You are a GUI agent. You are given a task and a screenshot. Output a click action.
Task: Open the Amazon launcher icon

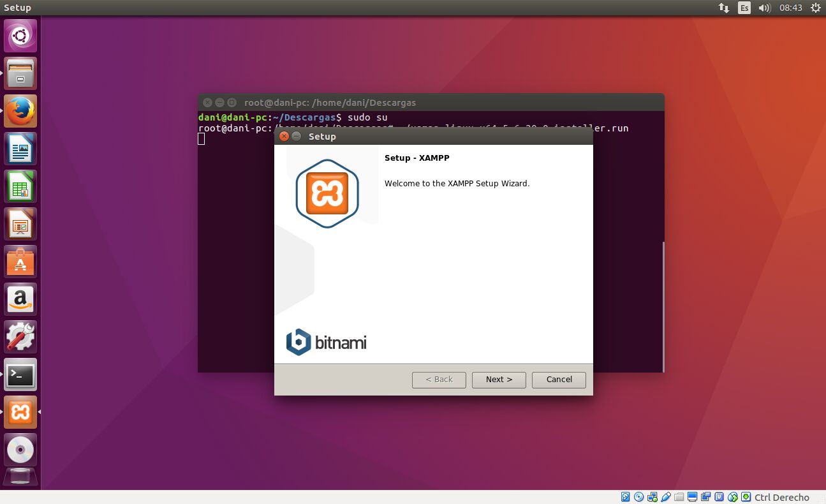(x=20, y=299)
